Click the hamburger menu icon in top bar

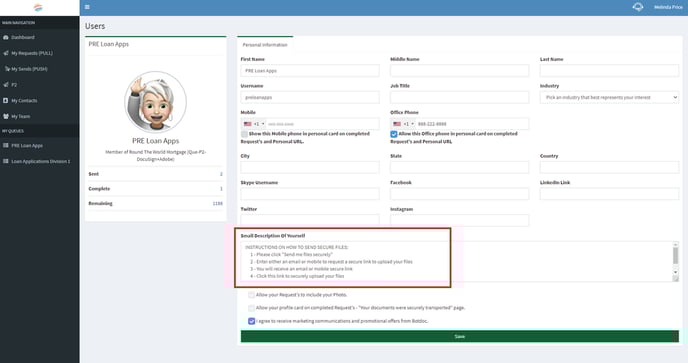click(87, 7)
